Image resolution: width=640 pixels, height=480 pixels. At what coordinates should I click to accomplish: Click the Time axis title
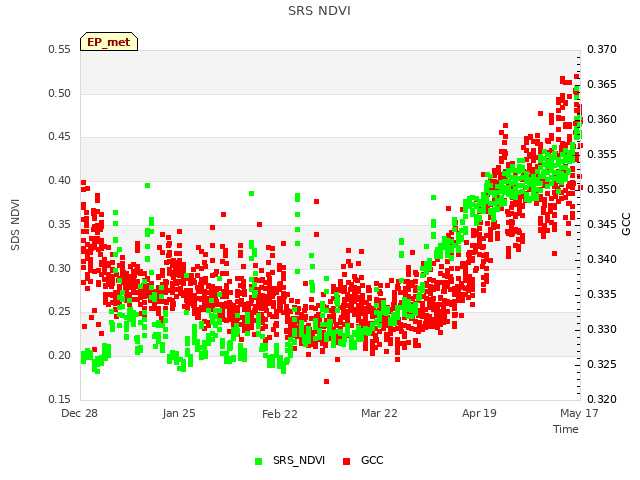(x=566, y=429)
